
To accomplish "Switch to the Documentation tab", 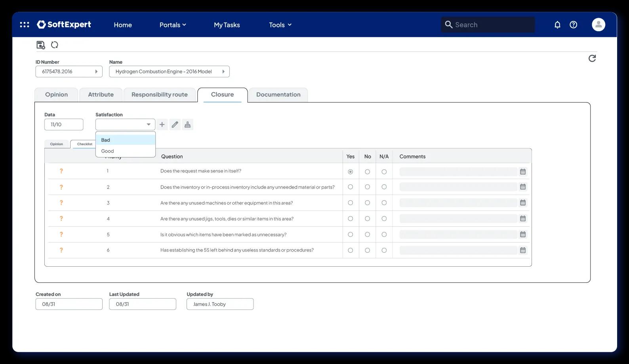I will tap(278, 95).
